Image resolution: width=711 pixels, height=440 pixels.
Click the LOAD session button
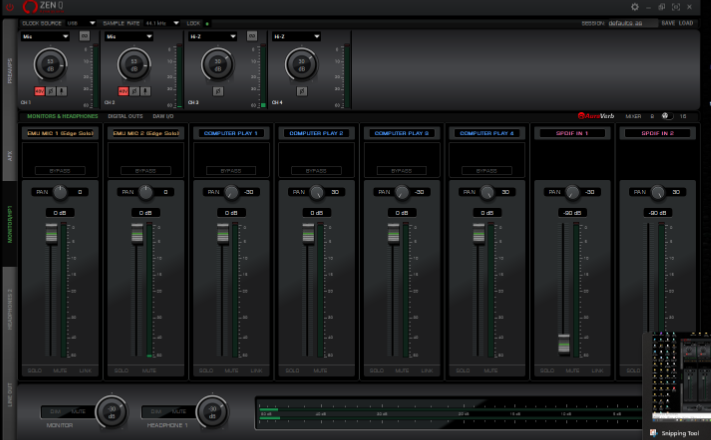686,23
